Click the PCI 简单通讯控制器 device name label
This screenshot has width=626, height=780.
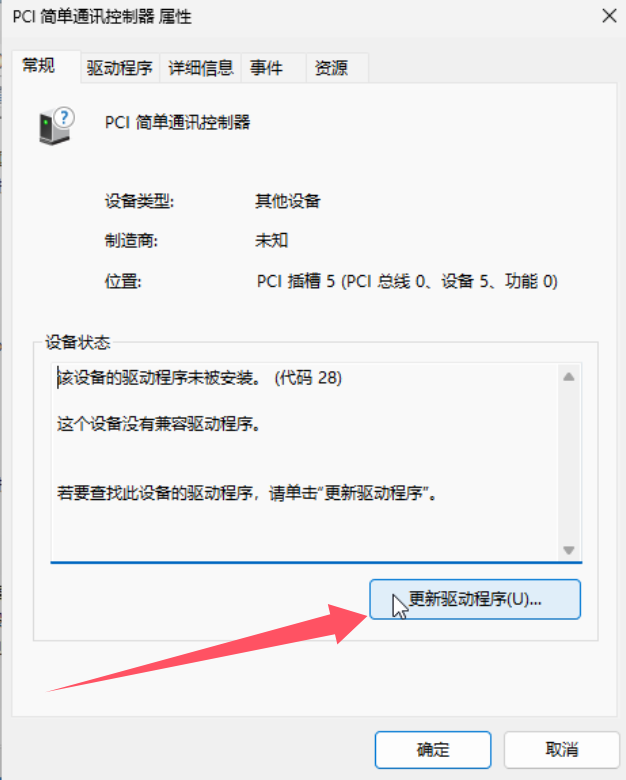tap(178, 122)
